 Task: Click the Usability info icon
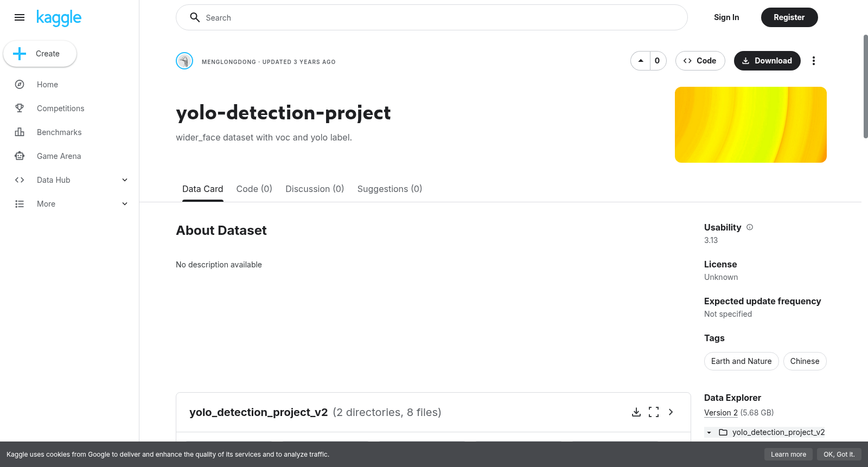tap(750, 227)
